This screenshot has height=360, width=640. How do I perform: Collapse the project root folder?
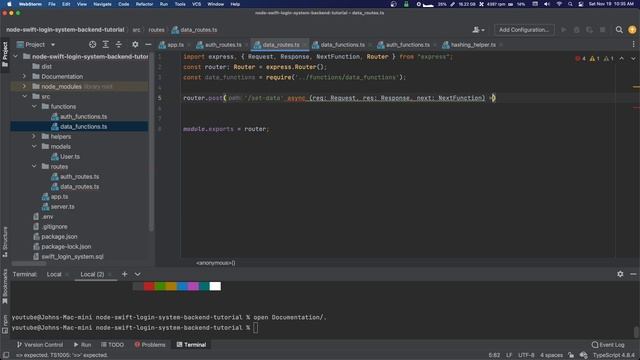click(x=16, y=56)
